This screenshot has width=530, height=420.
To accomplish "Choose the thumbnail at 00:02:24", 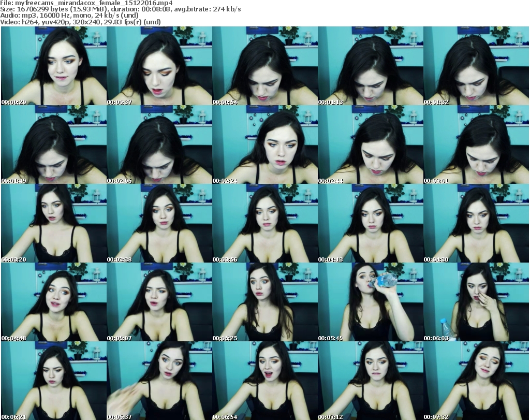I will click(x=265, y=144).
